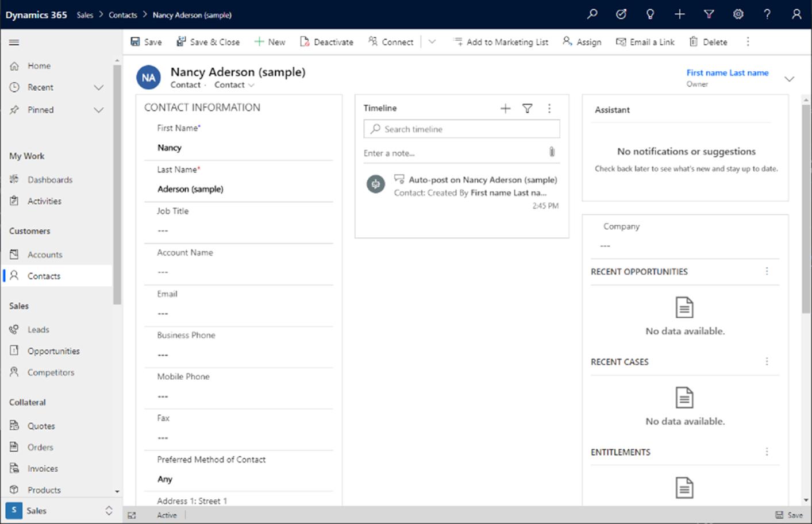Click the filter icon in the top bar
Image resolution: width=812 pixels, height=524 pixels.
[709, 14]
